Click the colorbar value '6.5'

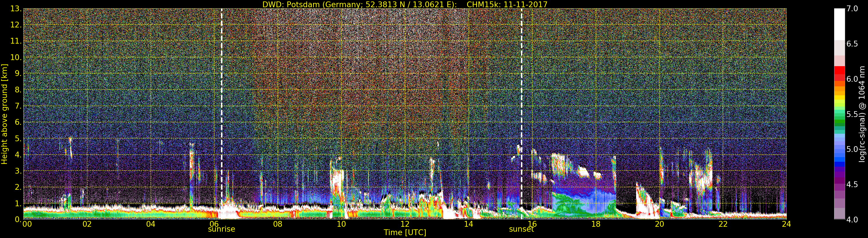tap(852, 44)
